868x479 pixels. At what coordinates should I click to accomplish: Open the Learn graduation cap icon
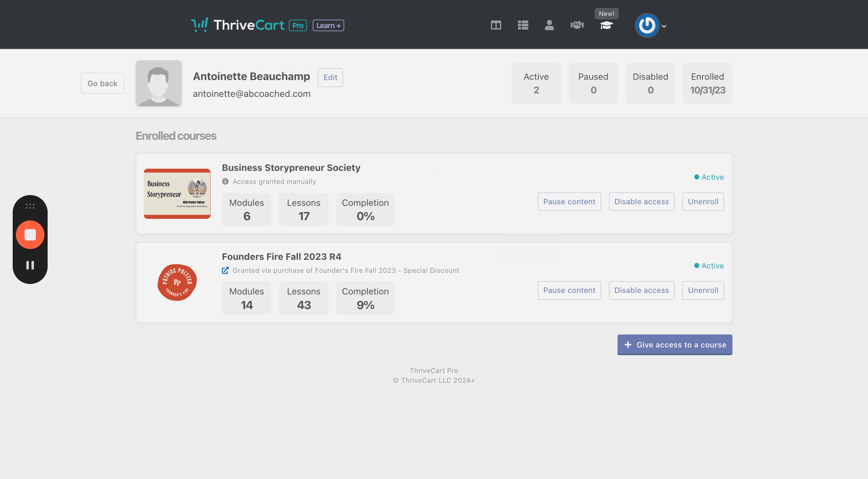(x=606, y=25)
